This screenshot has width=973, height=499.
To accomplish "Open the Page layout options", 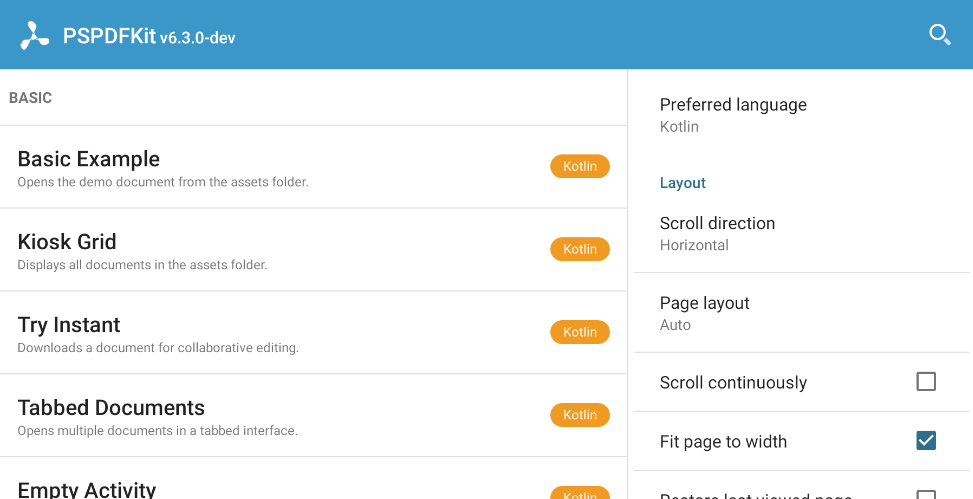I will [704, 313].
